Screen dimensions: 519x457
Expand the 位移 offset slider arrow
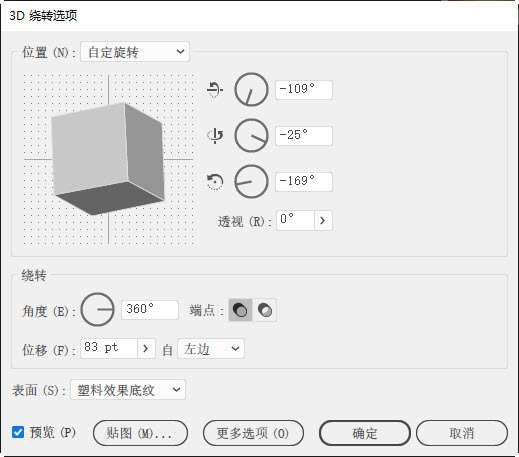pos(146,348)
